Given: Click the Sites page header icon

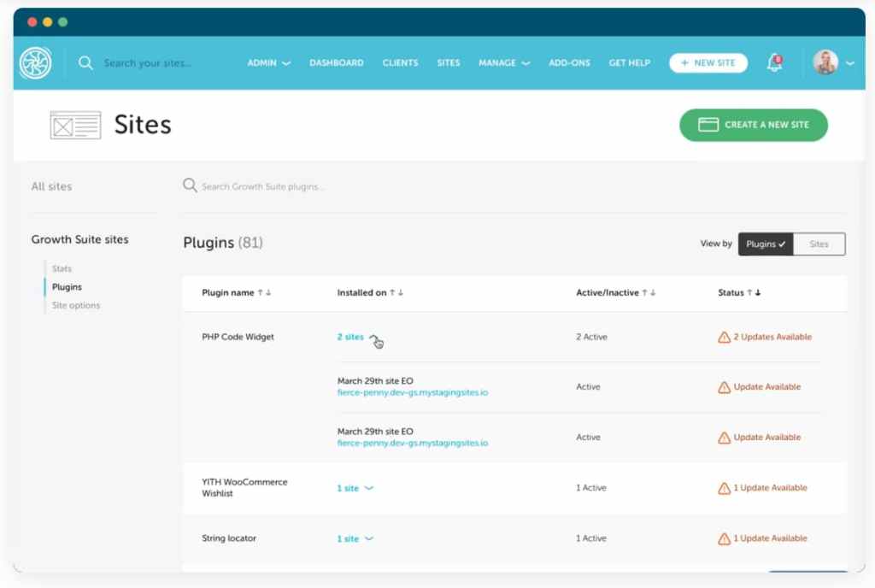Looking at the screenshot, I should coord(75,124).
